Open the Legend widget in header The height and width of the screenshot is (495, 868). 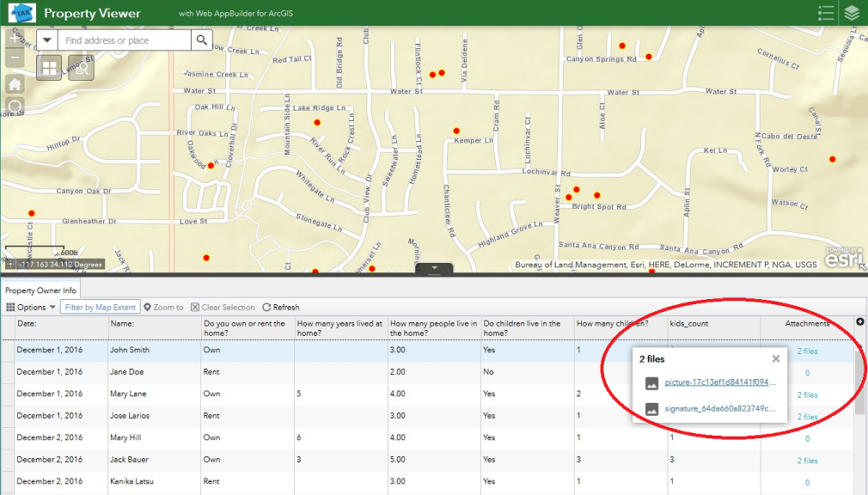pos(826,13)
